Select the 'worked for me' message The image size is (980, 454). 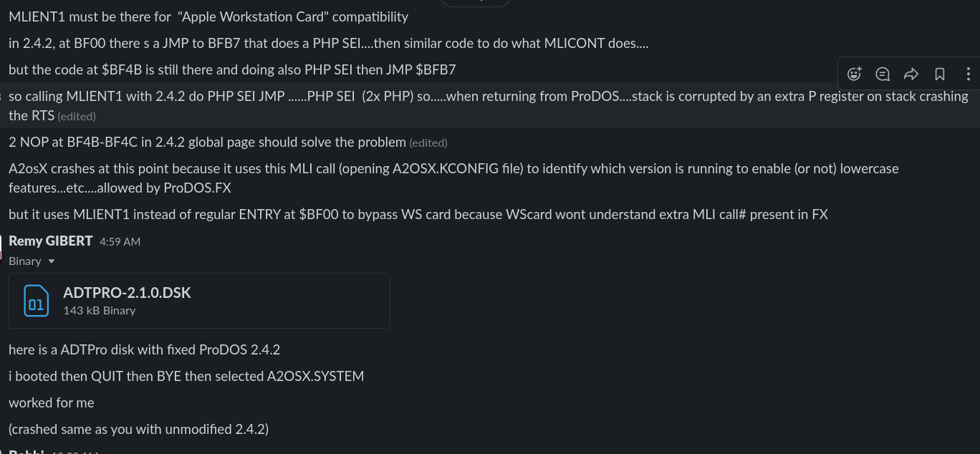[51, 402]
